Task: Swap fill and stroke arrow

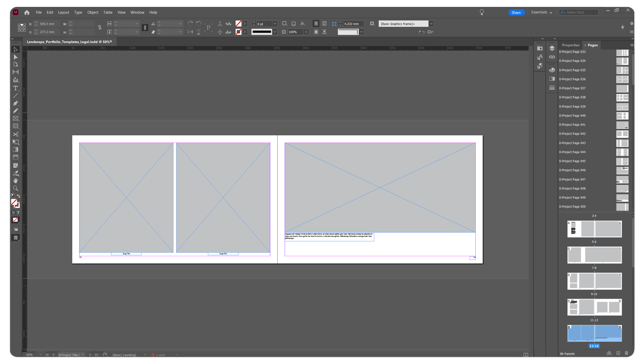Action: (x=18, y=196)
